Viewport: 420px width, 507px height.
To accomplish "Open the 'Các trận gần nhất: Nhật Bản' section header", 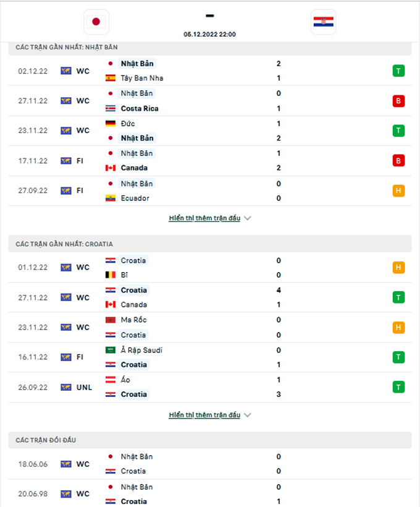I will [67, 47].
